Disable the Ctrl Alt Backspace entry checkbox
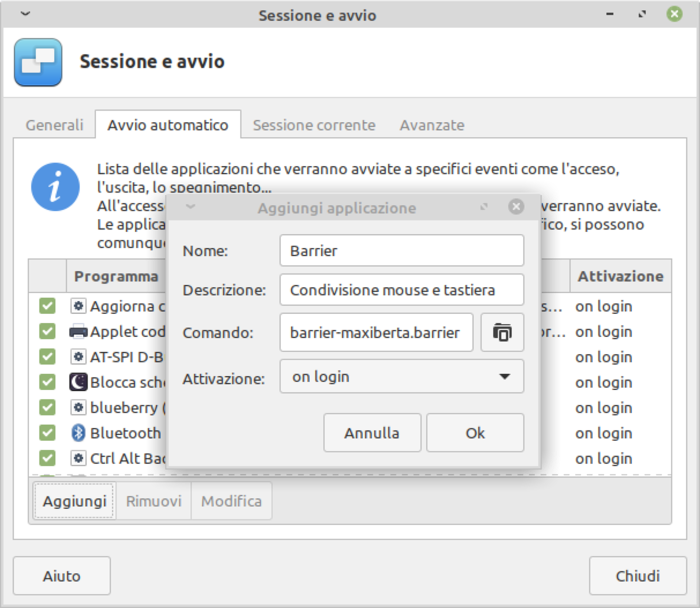700x608 pixels. pos(47,458)
